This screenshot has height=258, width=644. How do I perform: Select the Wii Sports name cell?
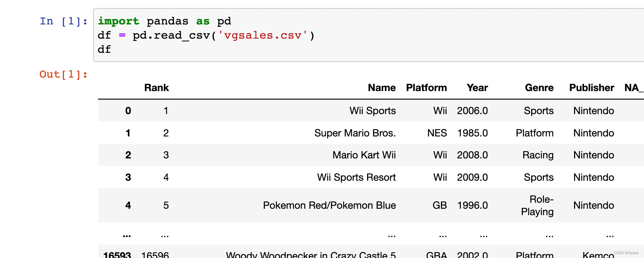tap(372, 111)
